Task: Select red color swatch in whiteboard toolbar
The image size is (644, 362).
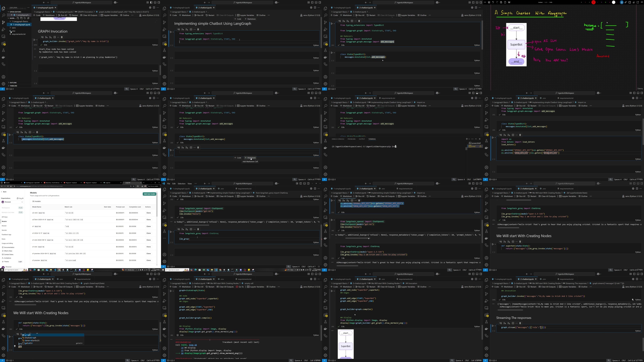Action: point(593,2)
